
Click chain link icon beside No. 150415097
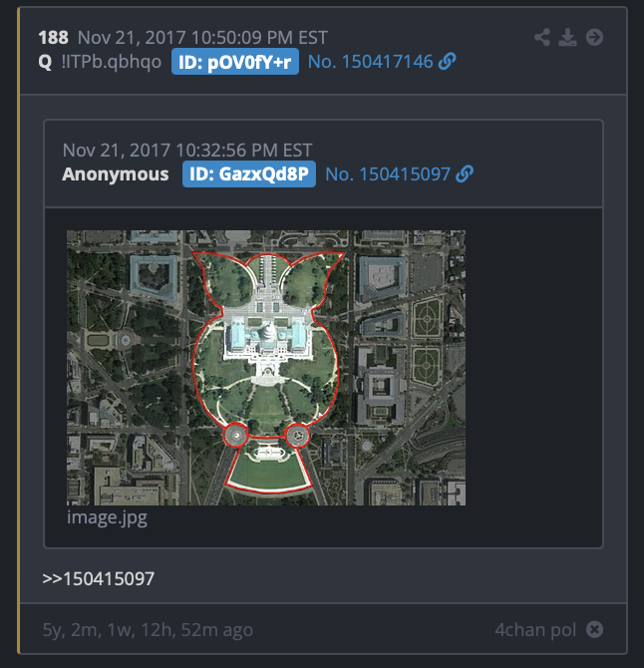(x=465, y=173)
